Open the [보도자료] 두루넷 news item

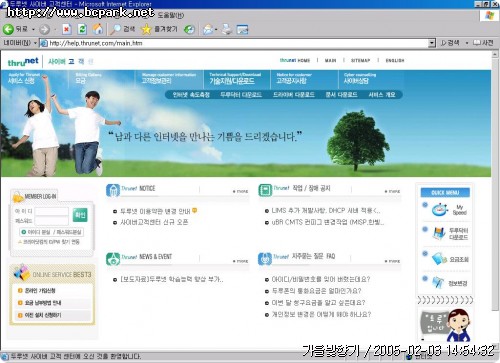(x=172, y=279)
